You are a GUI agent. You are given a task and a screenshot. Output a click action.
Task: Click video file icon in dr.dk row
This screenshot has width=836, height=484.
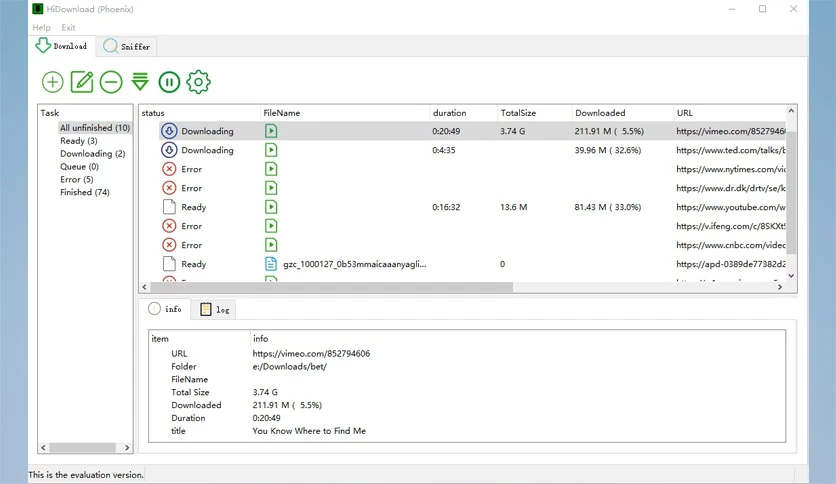[271, 188]
